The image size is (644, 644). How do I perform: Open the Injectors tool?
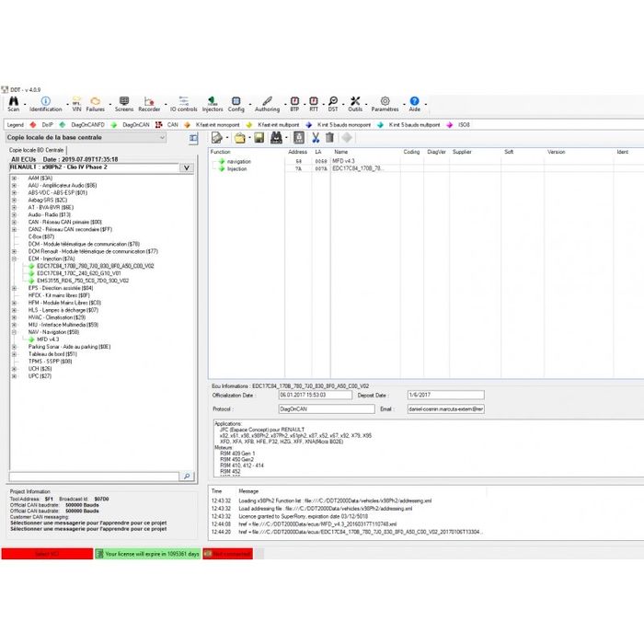coord(213,104)
